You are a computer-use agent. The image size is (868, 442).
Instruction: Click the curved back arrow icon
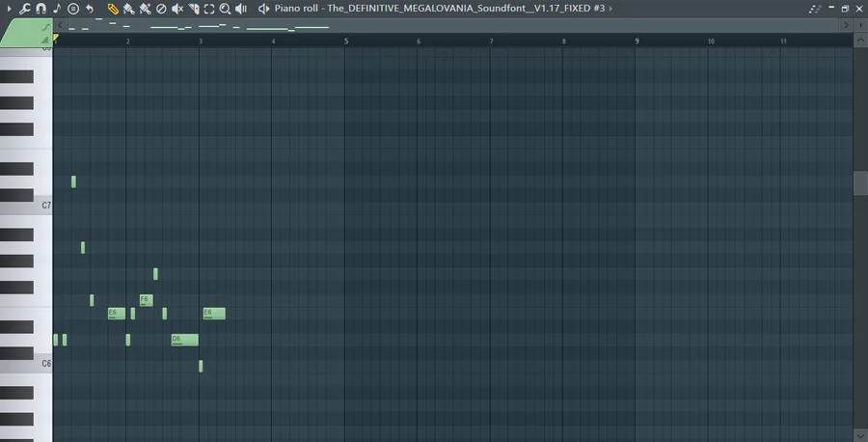pos(89,9)
